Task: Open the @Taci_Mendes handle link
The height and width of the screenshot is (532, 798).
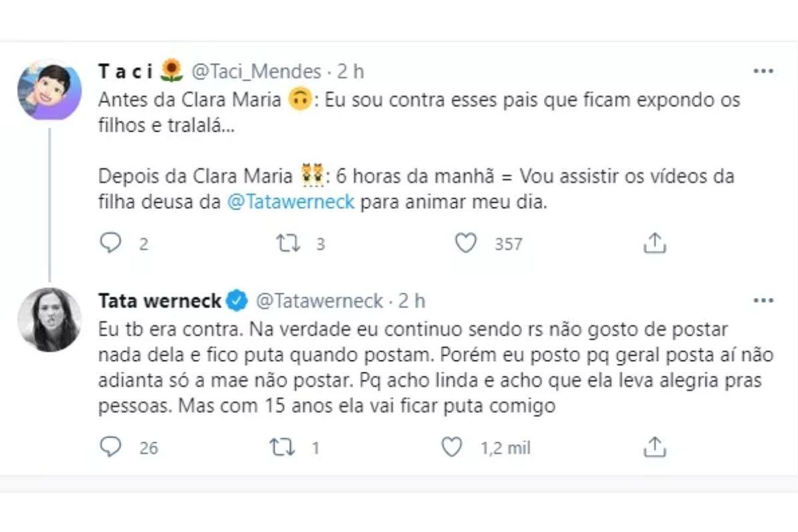Action: [256, 71]
